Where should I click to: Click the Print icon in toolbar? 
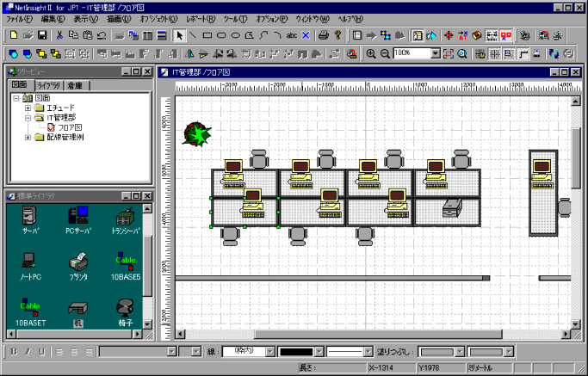[x=324, y=35]
